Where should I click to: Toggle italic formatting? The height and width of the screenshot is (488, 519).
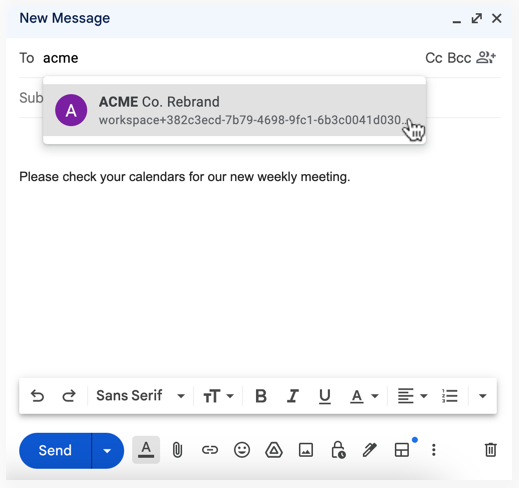coord(293,396)
